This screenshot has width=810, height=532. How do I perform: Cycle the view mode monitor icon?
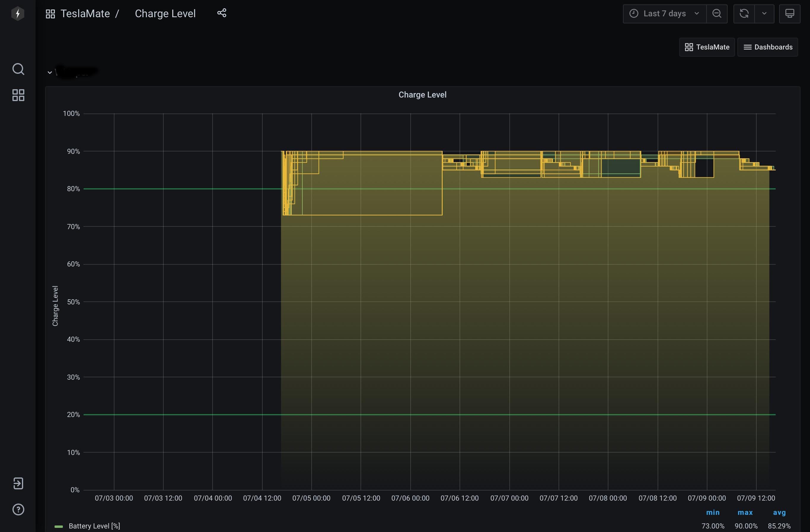coord(790,14)
